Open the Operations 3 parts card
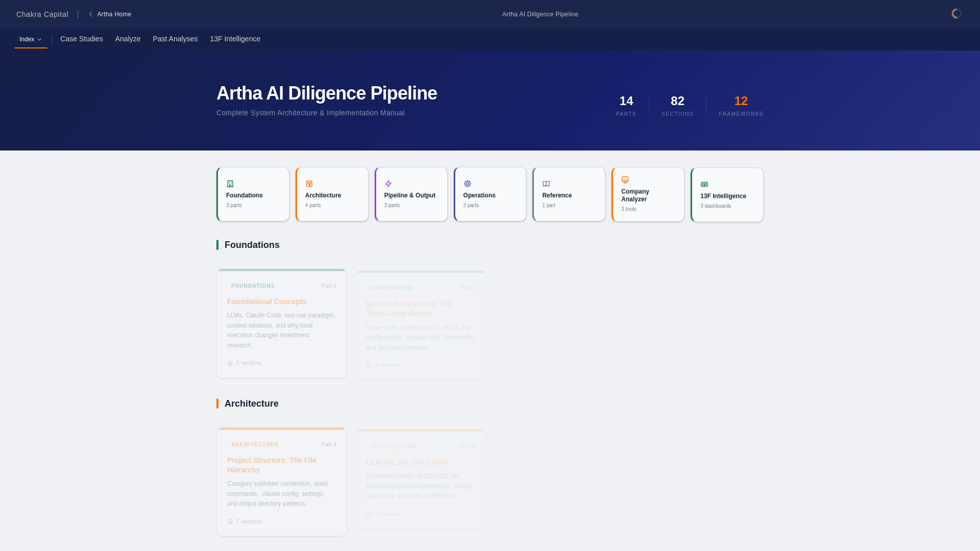 [490, 194]
